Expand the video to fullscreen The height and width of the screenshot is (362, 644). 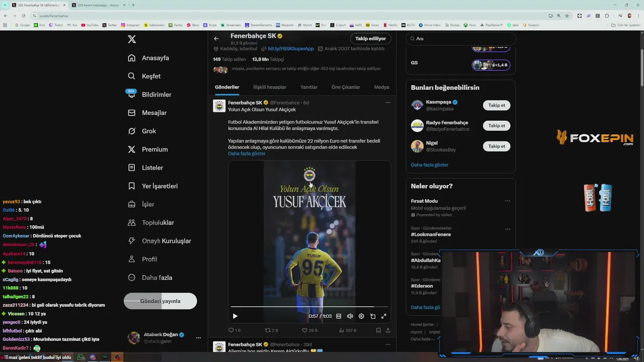click(384, 316)
